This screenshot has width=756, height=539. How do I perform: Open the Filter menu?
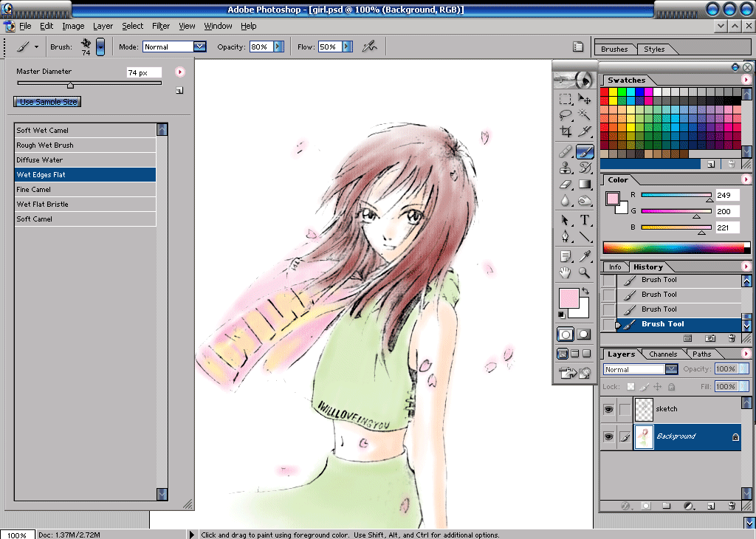tap(161, 26)
